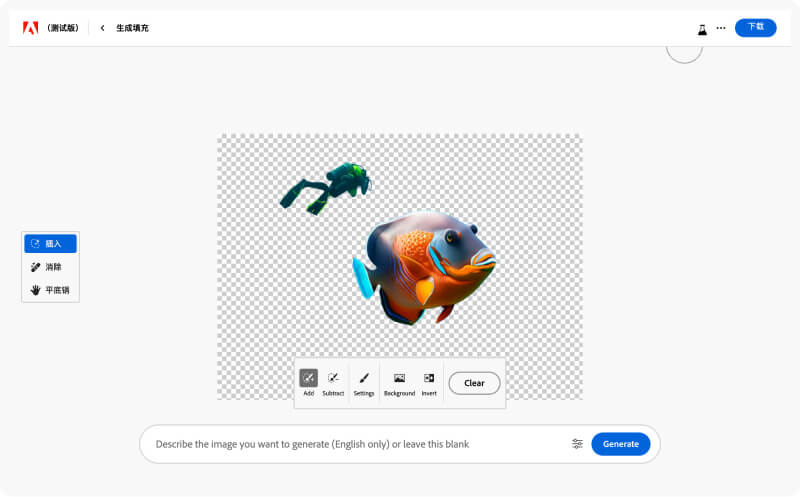Click the (测试版) beta label
The image size is (800, 497).
click(62, 28)
